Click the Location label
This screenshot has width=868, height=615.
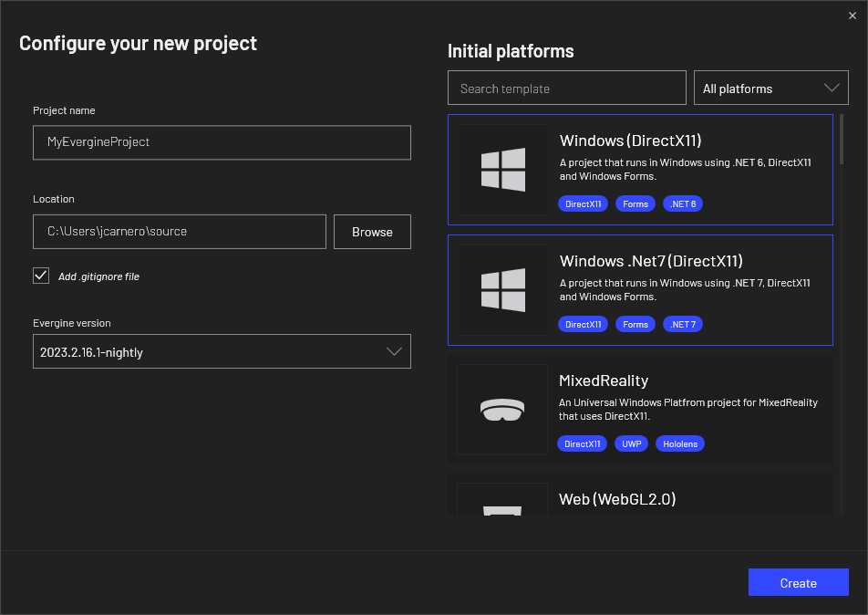click(54, 199)
